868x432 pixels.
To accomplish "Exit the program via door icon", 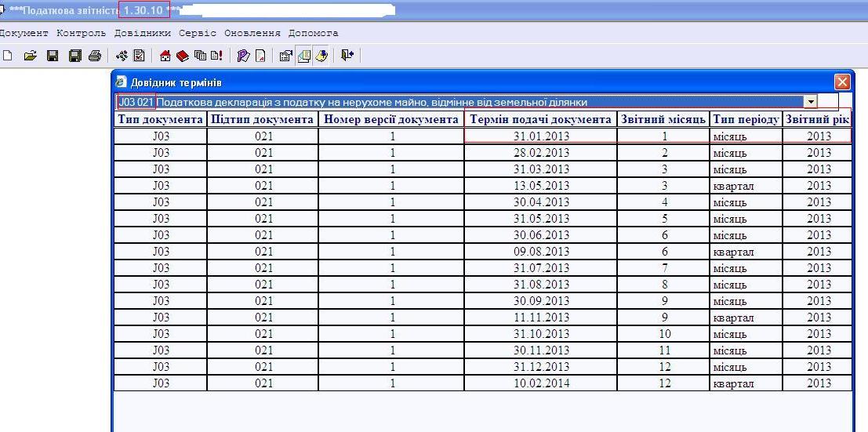I will [x=347, y=56].
